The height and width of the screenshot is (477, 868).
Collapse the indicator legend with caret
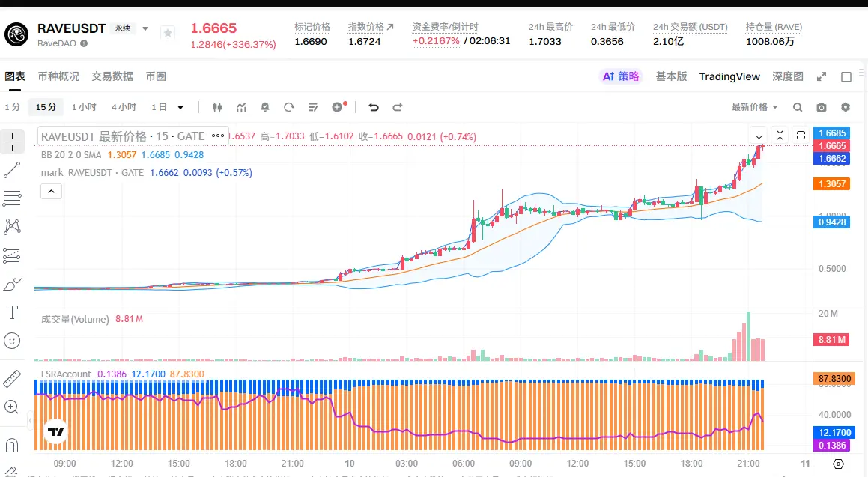coord(51,192)
